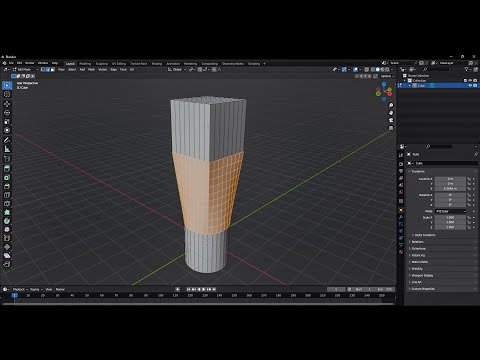
Task: Open the Object properties tab
Action: point(401,210)
